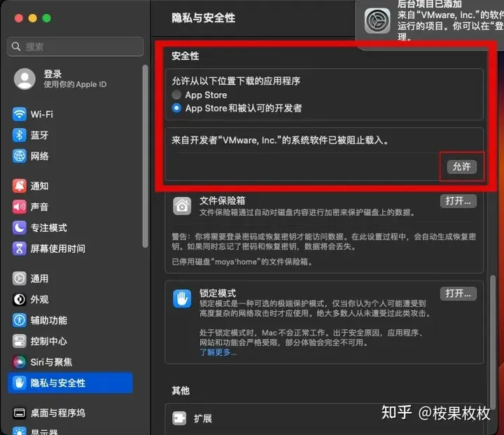Click 打开… for 文件保险箱
Screen dimensions: 504x435
tap(458, 201)
